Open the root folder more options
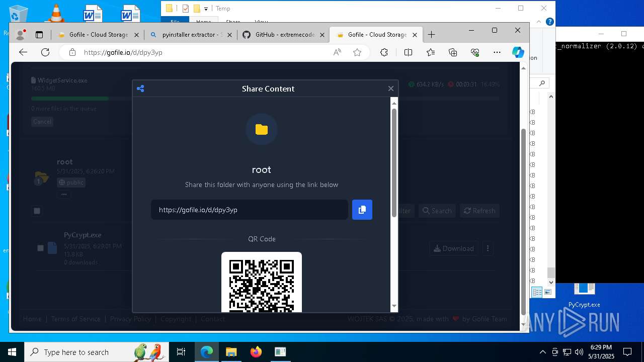 (x=64, y=194)
